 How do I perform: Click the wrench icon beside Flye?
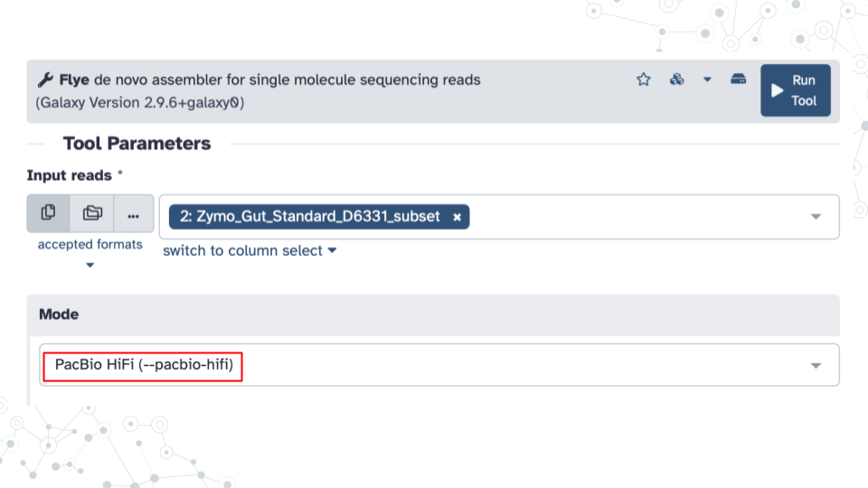point(45,80)
